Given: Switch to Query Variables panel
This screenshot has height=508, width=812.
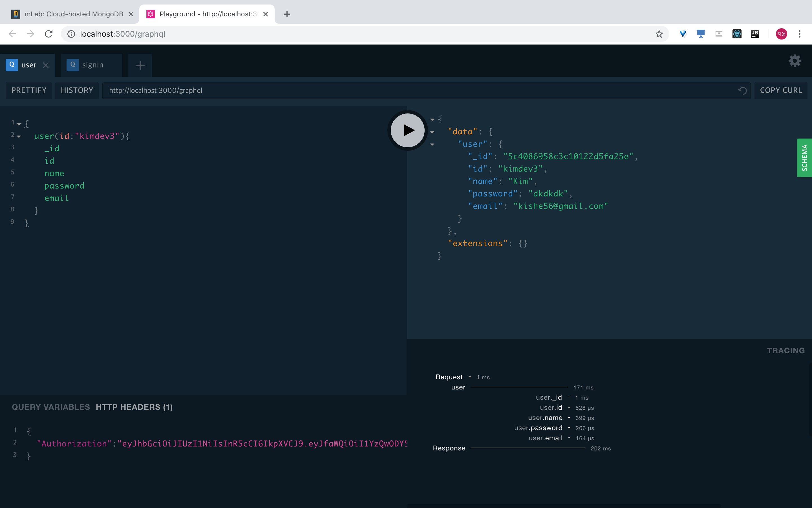Looking at the screenshot, I should 51,407.
